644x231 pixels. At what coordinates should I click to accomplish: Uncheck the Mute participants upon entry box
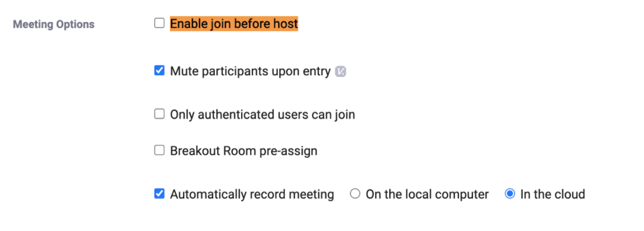tap(159, 70)
